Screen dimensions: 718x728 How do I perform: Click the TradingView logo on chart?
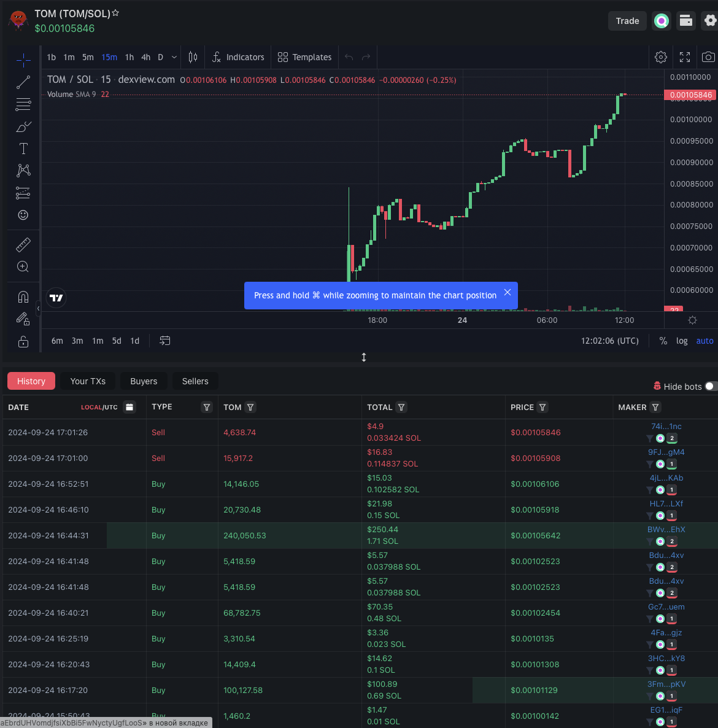pos(56,298)
